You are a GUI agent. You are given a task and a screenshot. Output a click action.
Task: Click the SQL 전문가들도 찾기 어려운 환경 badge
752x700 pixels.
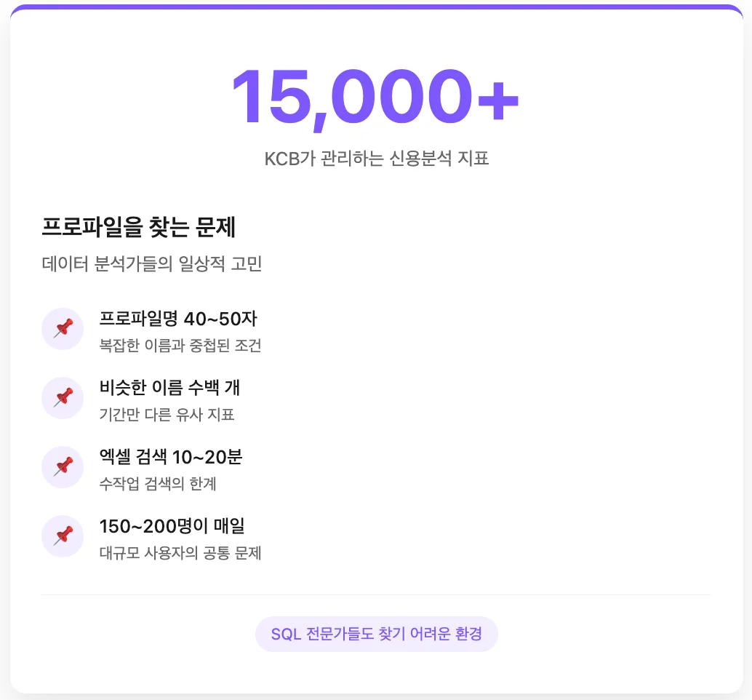[376, 634]
